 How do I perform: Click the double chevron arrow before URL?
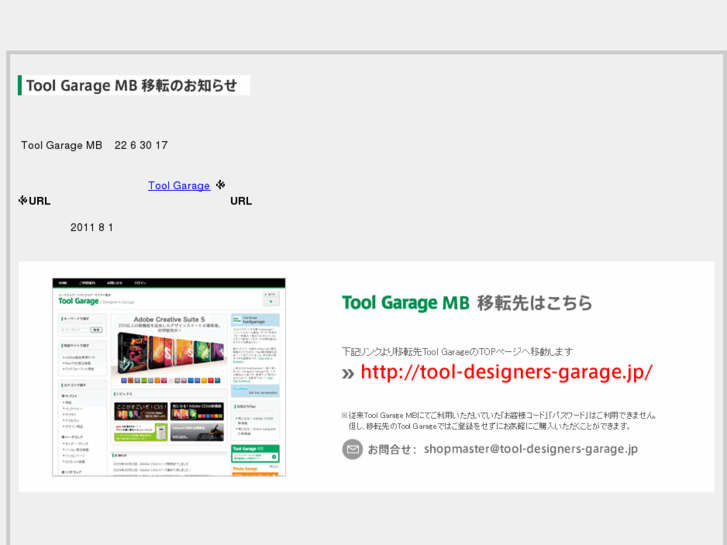coord(348,373)
